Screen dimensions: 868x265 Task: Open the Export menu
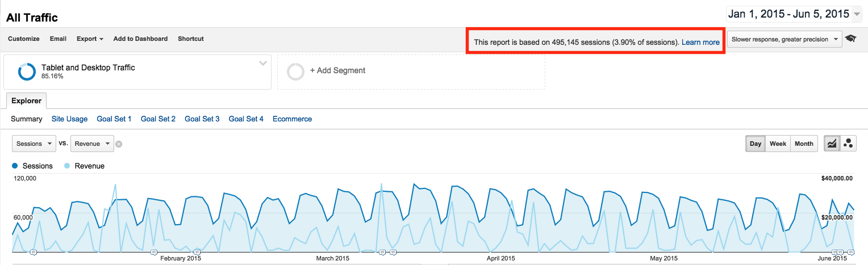(x=90, y=39)
